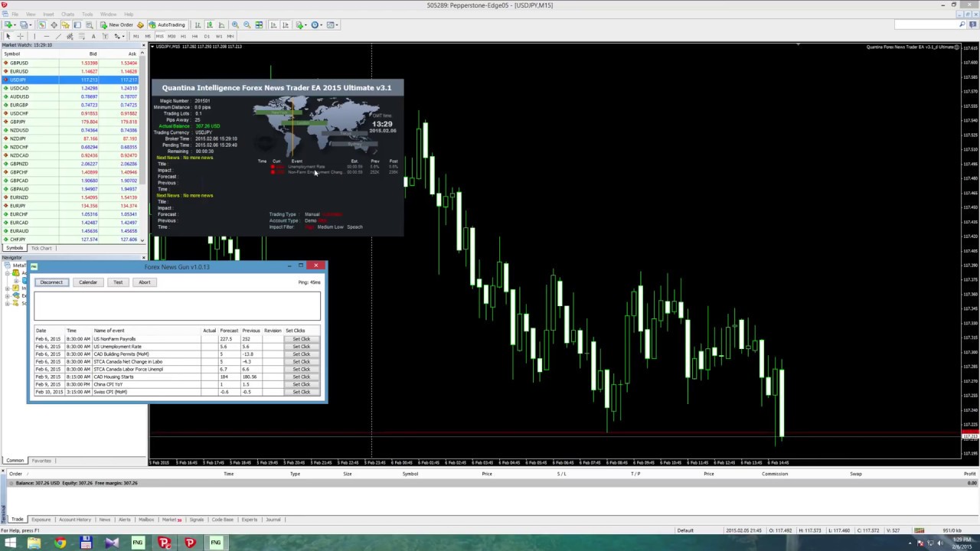
Task: Switch chart to M30 timeframe
Action: pyautogui.click(x=171, y=36)
